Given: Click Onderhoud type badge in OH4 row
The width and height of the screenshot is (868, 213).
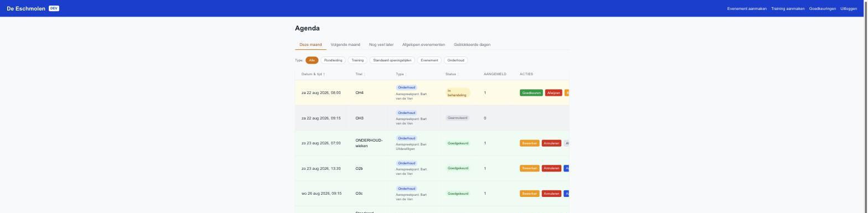Looking at the screenshot, I should 406,87.
